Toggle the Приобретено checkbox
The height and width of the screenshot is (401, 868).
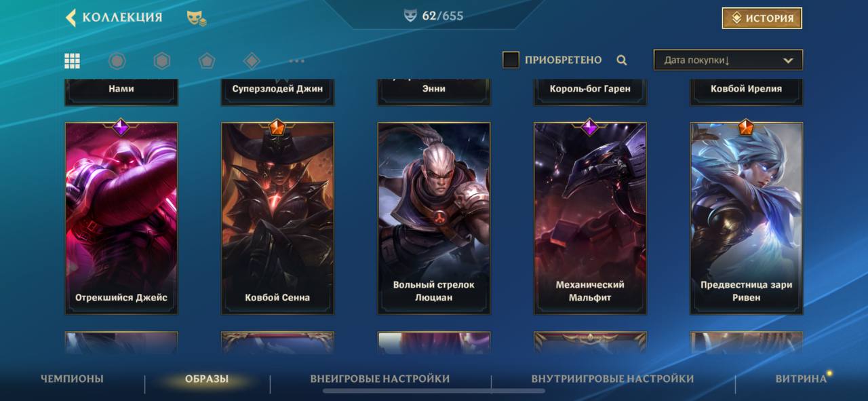pyautogui.click(x=511, y=60)
